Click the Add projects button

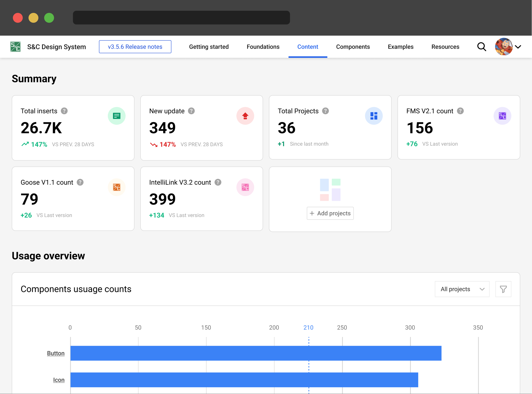(330, 213)
